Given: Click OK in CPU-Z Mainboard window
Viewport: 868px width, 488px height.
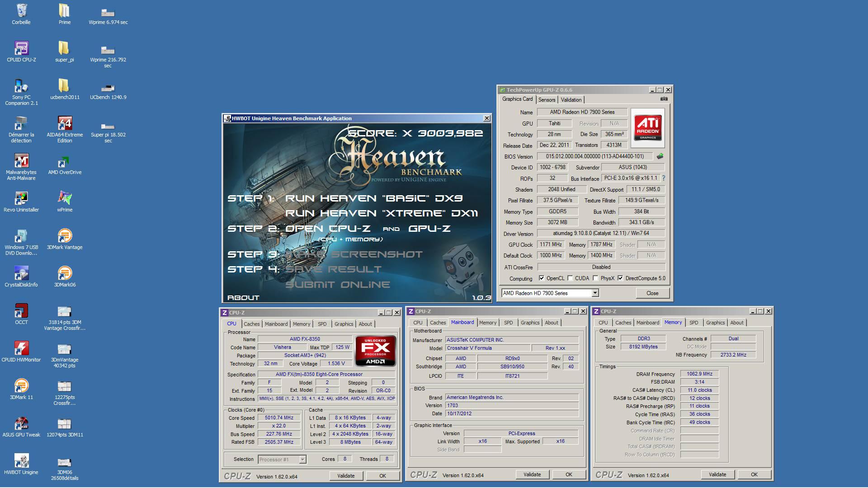Looking at the screenshot, I should (569, 474).
